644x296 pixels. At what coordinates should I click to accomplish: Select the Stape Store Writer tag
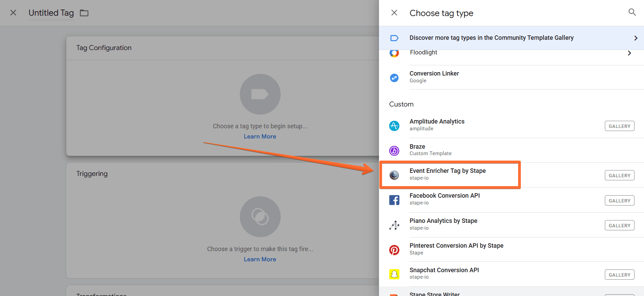511,292
